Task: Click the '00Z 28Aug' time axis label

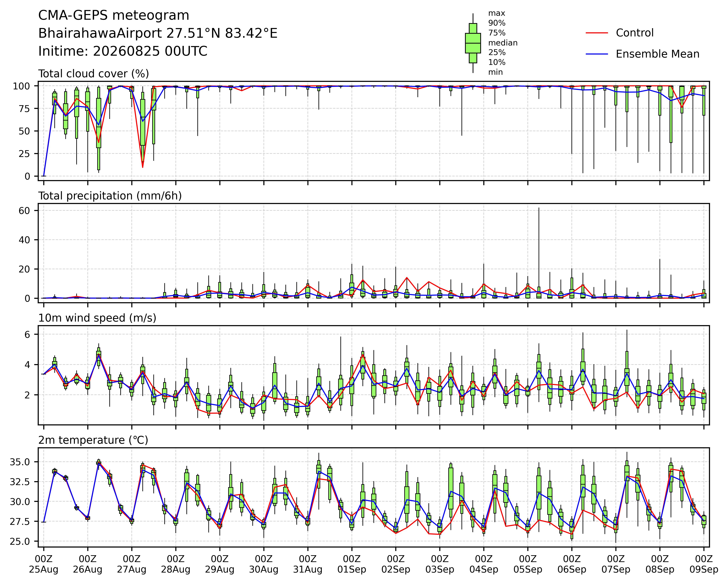Action: click(x=176, y=564)
